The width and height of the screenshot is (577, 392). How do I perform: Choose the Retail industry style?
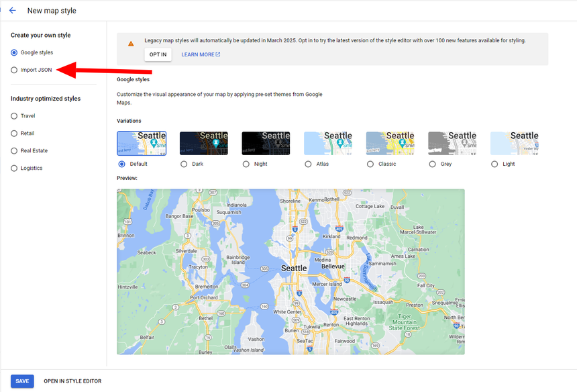(x=14, y=134)
